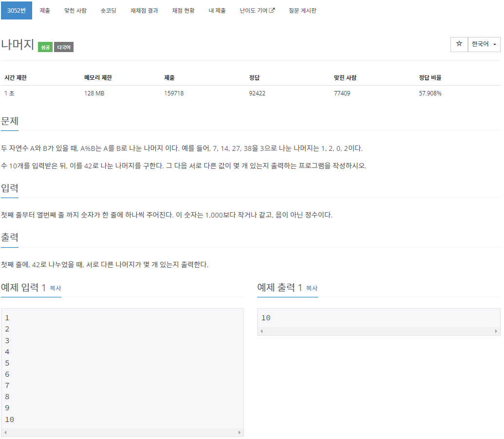Screen dimensions: 504x439
Task: Copy 예제 출력 1 with 복사 link
Action: pyautogui.click(x=312, y=288)
